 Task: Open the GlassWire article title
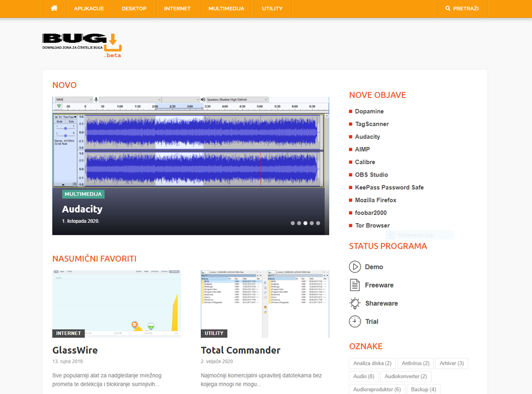coord(75,350)
